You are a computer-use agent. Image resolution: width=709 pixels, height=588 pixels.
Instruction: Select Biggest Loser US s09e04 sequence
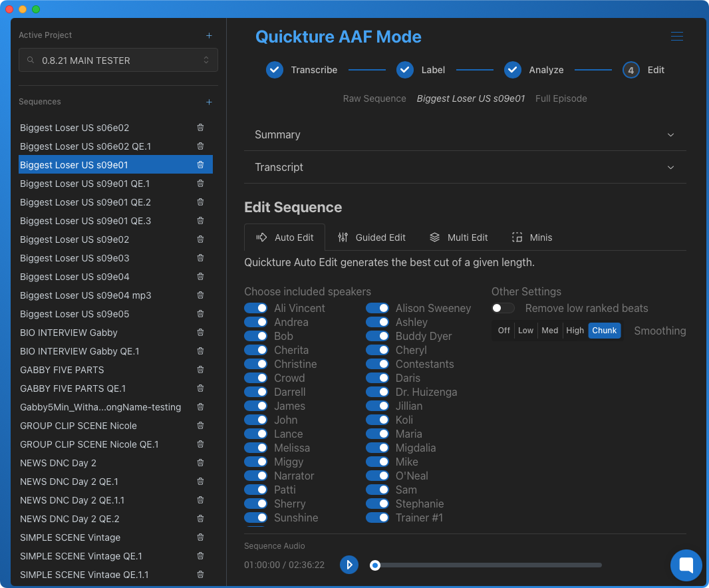[115, 276]
